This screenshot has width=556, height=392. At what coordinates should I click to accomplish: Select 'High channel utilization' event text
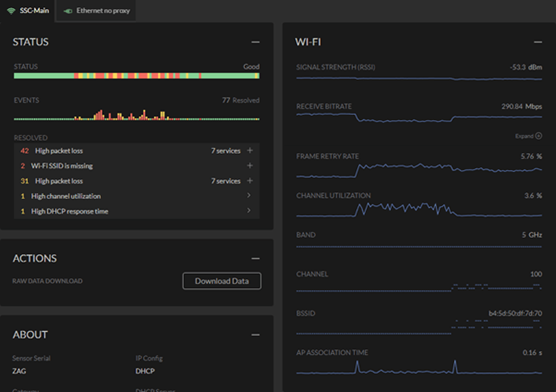(x=66, y=196)
